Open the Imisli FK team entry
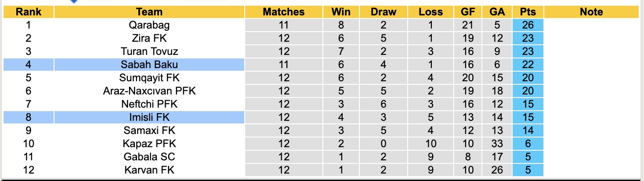This screenshot has height=181, width=644. click(149, 117)
